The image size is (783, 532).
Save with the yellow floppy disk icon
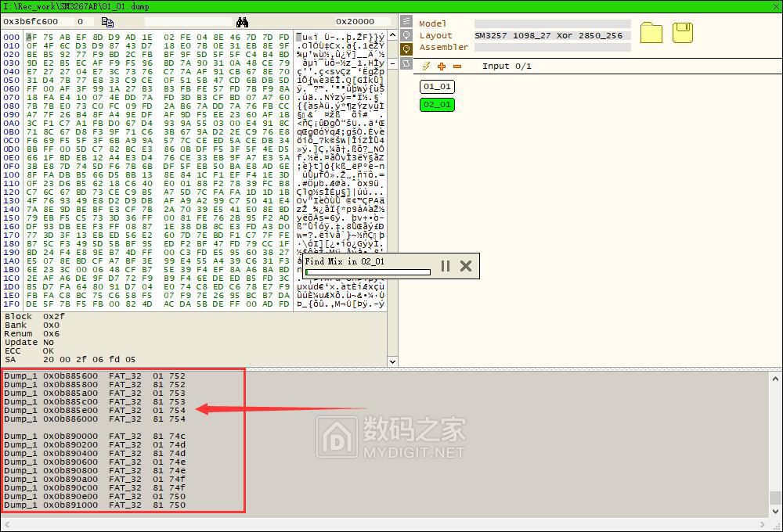682,33
